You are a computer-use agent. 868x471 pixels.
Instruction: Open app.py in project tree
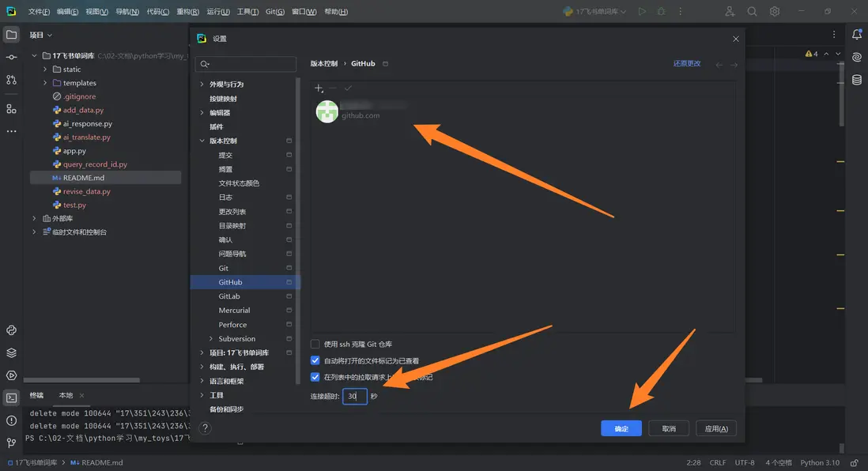[x=74, y=150]
